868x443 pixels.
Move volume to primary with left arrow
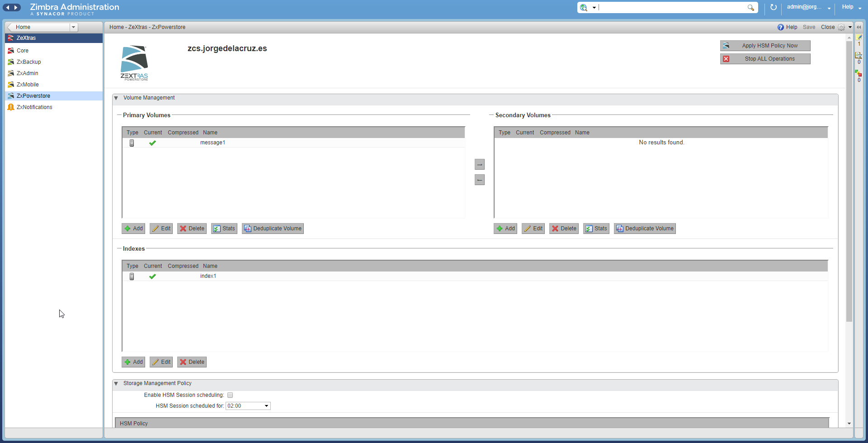point(480,180)
